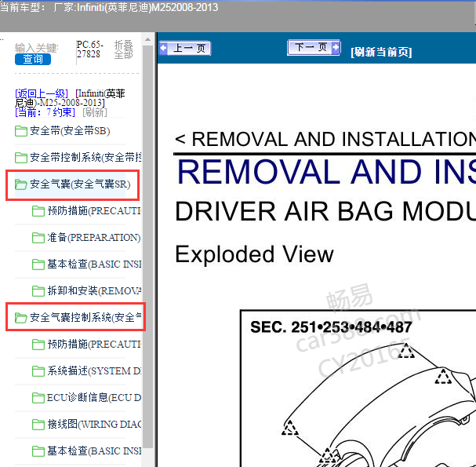Click folder icon of 安全带(安全带SB)
Screen dimensions: 476x467
tap(21, 131)
